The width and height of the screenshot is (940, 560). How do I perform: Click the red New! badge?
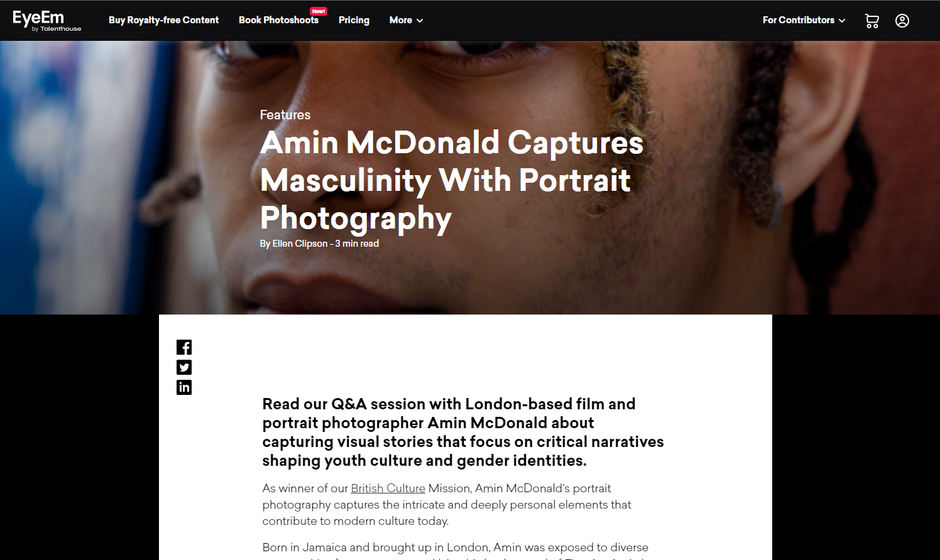coord(319,11)
